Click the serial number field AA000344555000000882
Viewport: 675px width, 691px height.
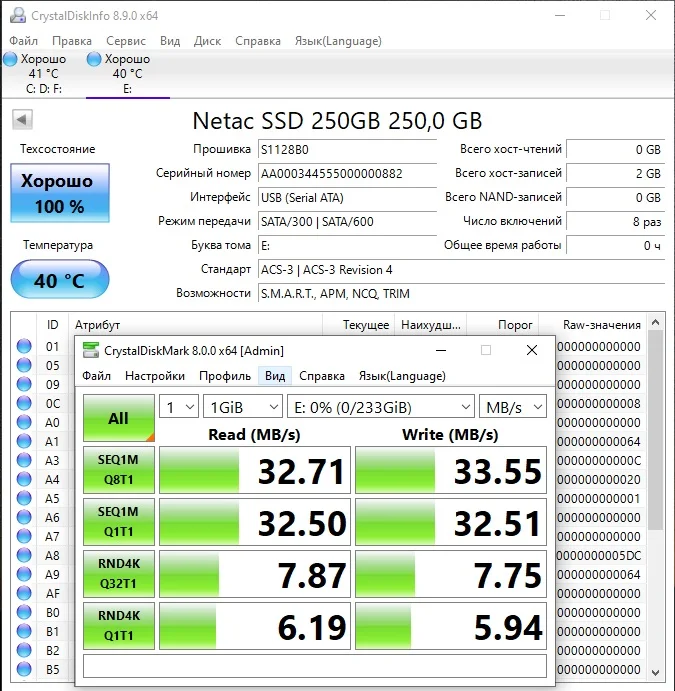point(347,174)
